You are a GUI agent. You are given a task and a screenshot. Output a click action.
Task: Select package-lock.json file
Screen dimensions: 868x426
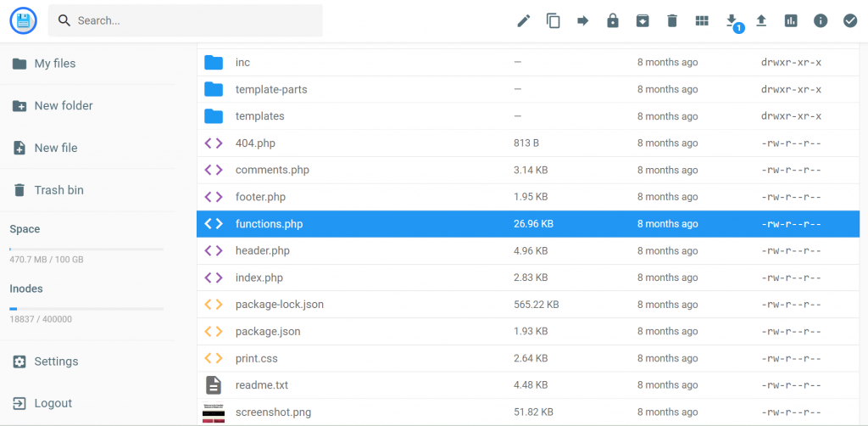(x=528, y=305)
